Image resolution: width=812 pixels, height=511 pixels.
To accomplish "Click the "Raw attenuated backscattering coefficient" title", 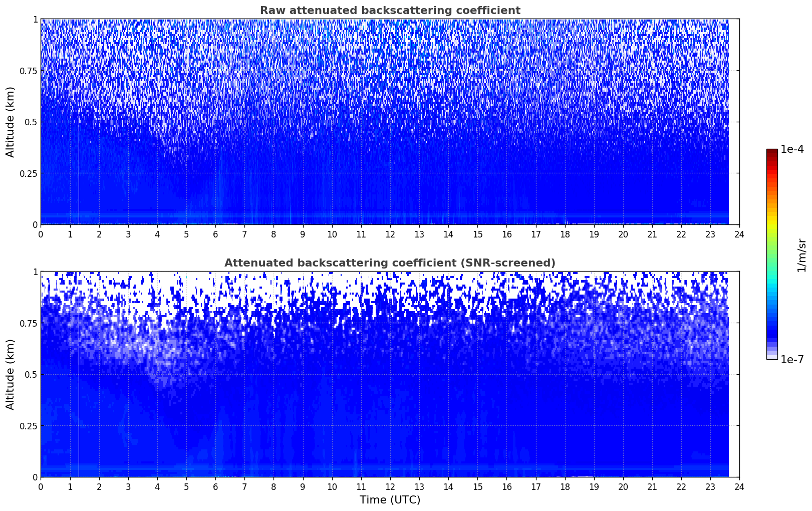I will 390,11.
